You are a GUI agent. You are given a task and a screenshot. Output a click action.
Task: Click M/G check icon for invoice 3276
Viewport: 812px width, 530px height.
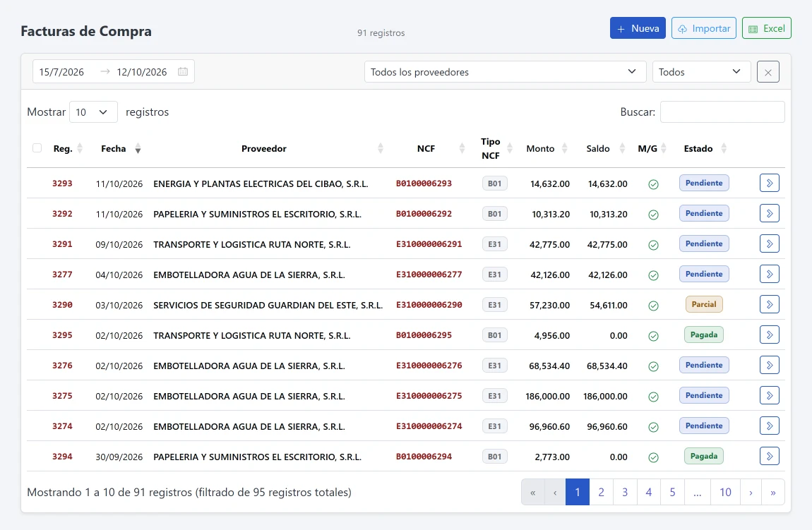654,366
